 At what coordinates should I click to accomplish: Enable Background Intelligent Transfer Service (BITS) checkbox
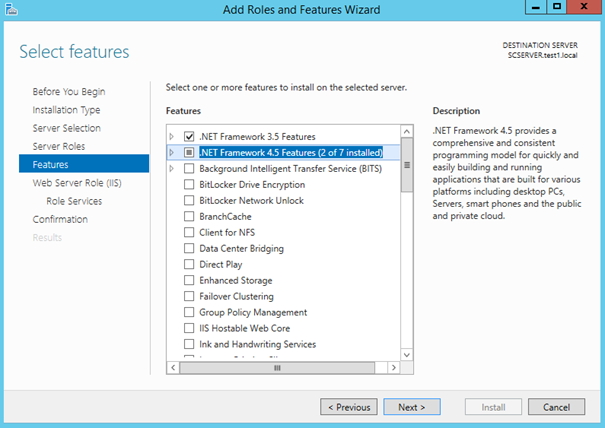pos(189,169)
